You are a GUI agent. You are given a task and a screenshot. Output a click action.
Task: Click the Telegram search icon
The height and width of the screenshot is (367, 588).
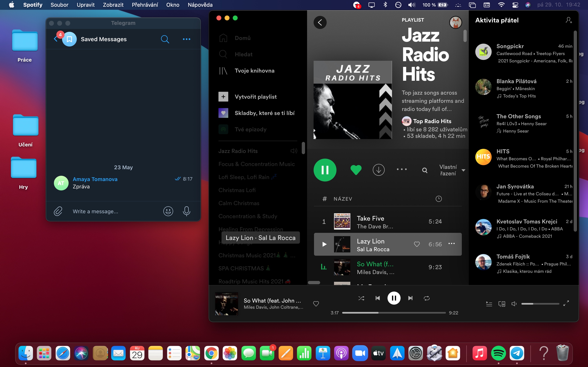[165, 39]
